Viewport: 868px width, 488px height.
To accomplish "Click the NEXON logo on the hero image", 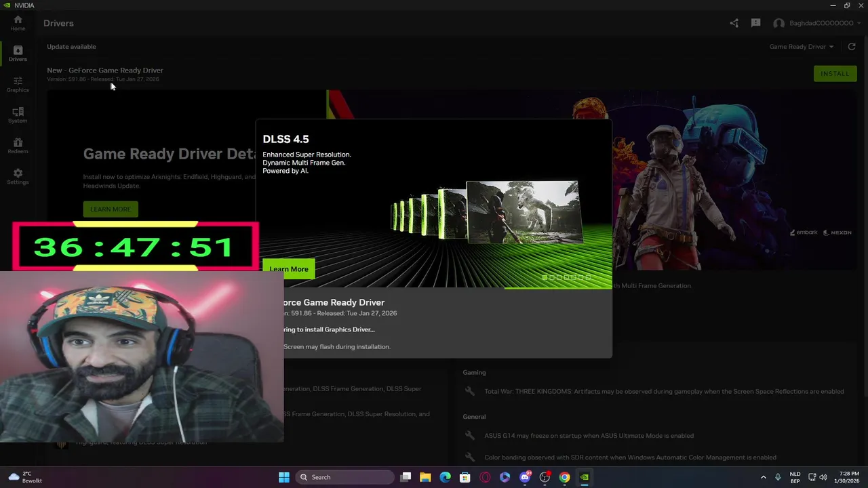I will pos(837,232).
